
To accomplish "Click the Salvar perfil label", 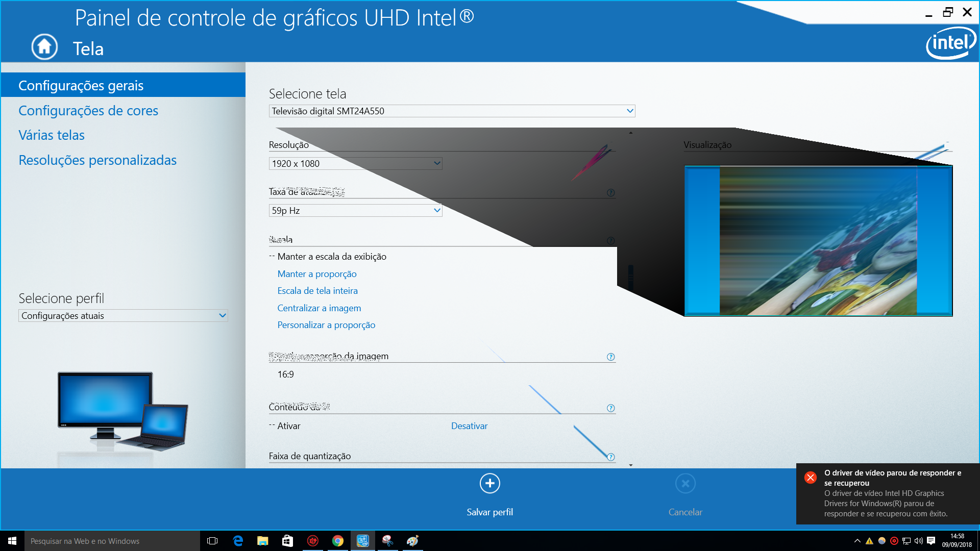I will point(489,512).
